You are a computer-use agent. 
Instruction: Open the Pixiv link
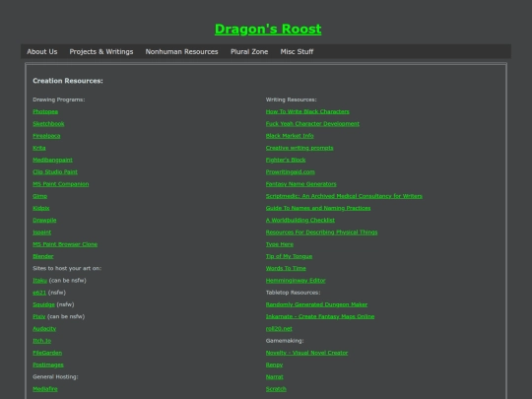39,316
